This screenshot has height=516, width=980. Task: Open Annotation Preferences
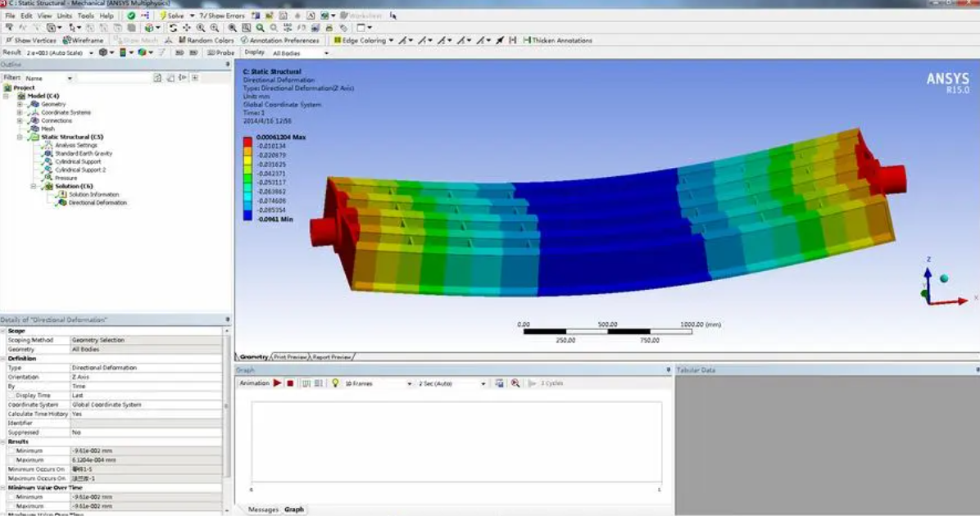pos(280,40)
